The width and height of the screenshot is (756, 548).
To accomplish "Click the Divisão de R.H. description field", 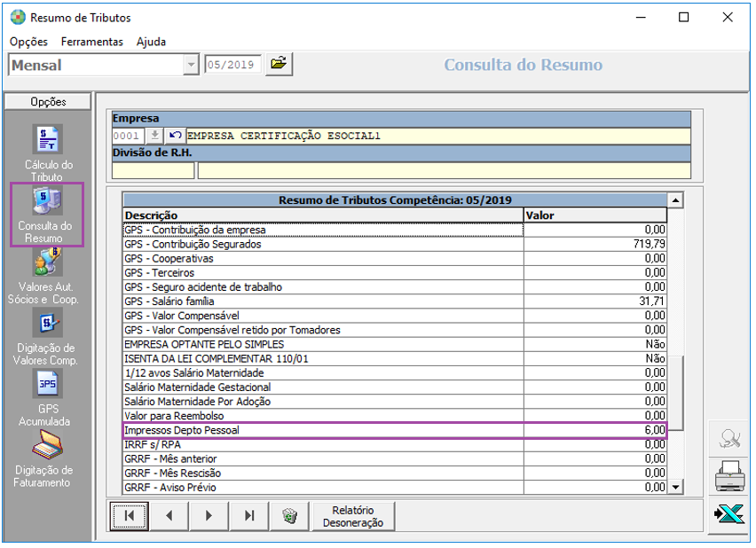I will [444, 170].
